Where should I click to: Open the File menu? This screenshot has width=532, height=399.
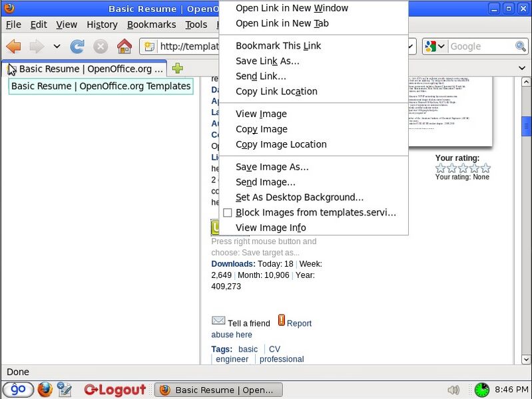[x=13, y=25]
